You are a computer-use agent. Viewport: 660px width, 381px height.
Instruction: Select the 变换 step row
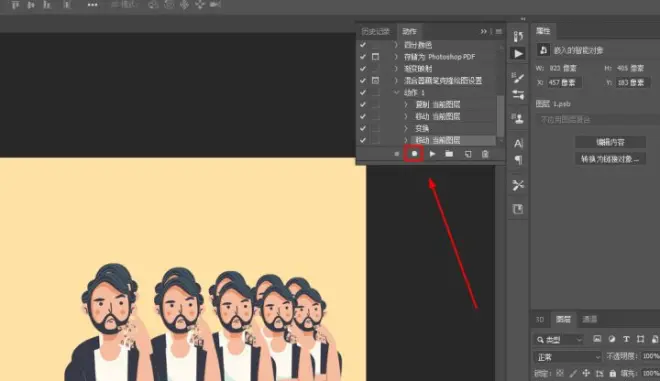453,128
